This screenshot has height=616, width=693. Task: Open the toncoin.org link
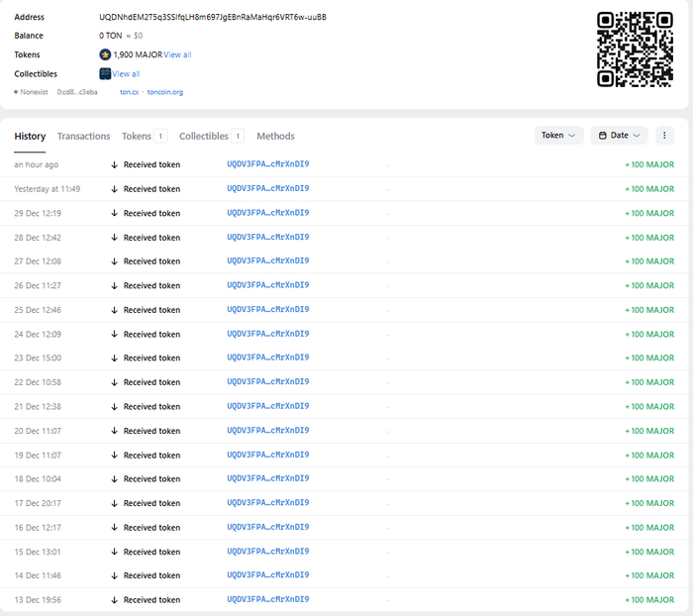pyautogui.click(x=165, y=92)
